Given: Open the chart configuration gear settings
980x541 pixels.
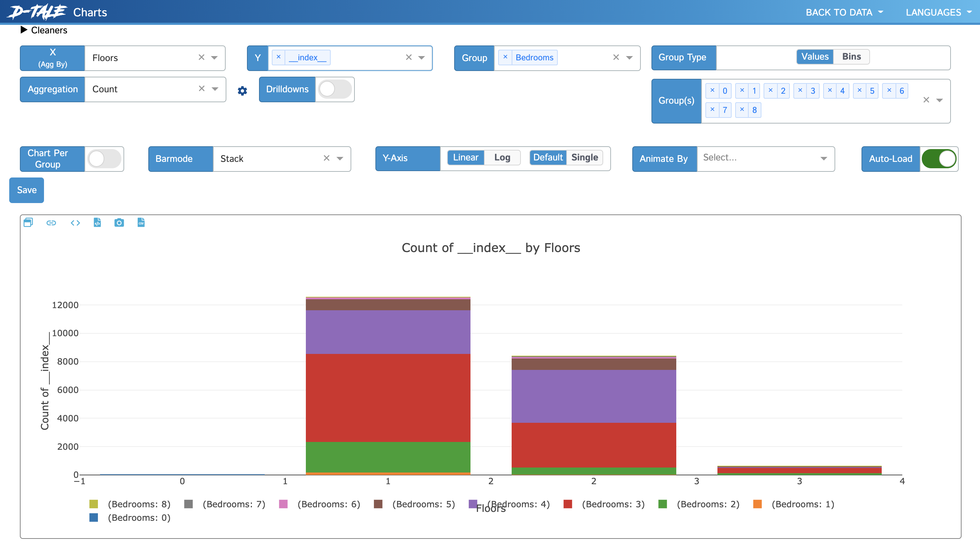Looking at the screenshot, I should [x=242, y=91].
